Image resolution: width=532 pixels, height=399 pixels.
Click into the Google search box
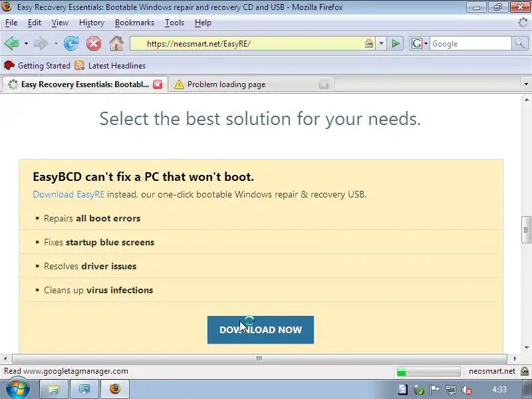(471, 43)
